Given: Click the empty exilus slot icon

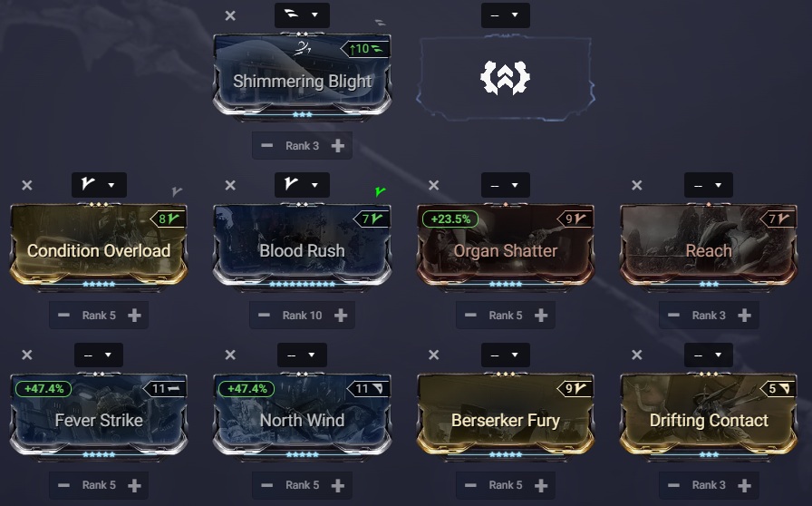Looking at the screenshot, I should coord(506,78).
